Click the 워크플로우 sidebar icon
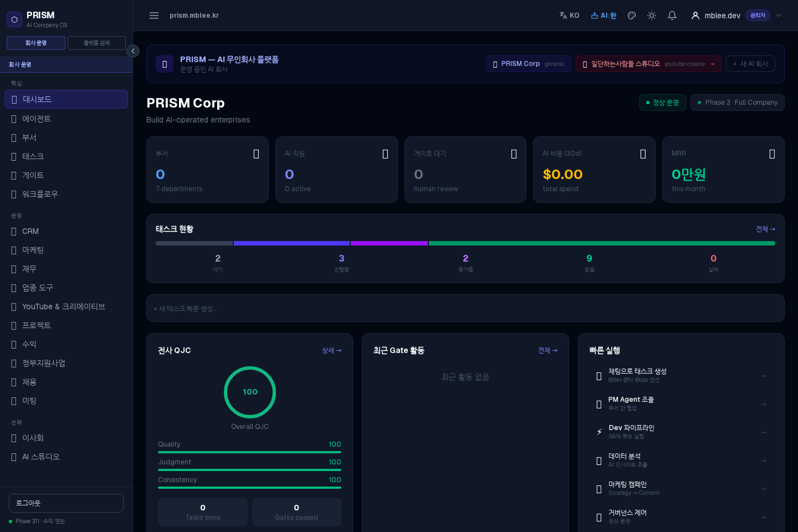 [x=14, y=194]
